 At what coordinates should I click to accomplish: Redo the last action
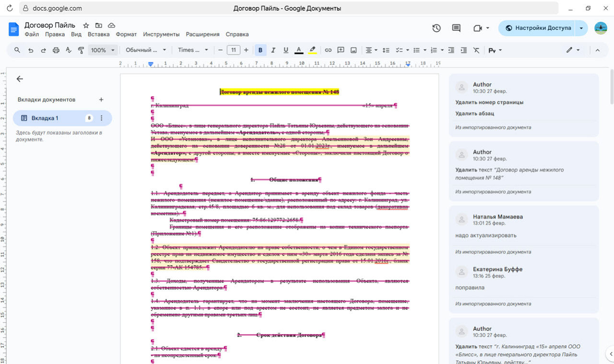pyautogui.click(x=43, y=50)
